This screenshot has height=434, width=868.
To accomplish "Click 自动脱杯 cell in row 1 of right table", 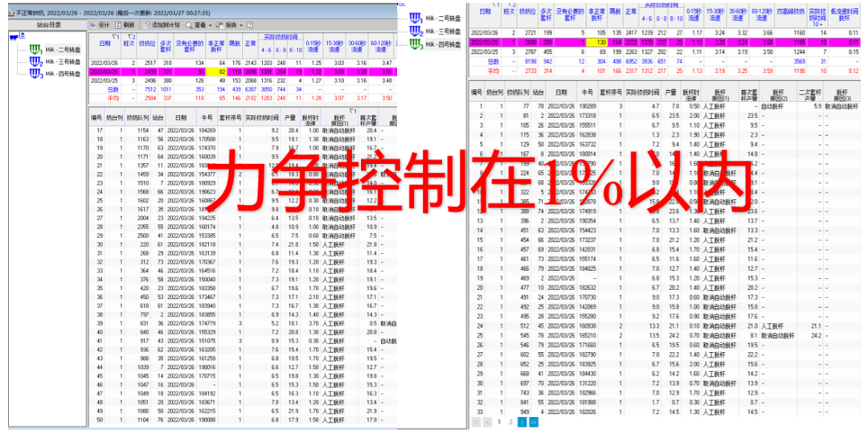I will coord(772,106).
